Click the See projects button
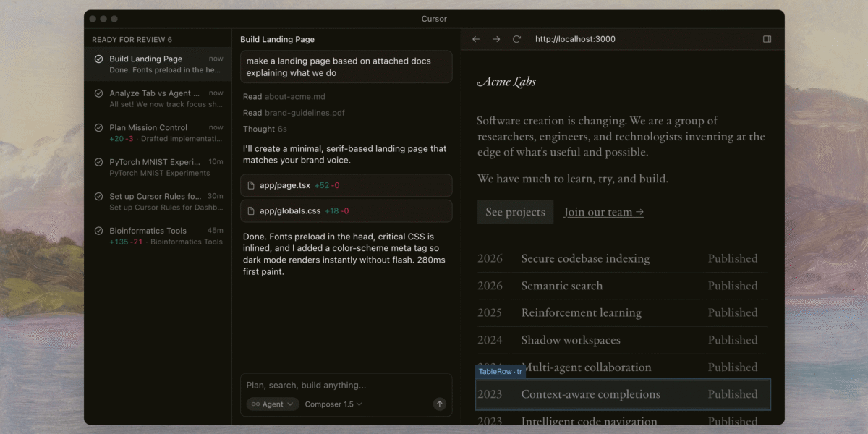Image resolution: width=868 pixels, height=434 pixels. tap(515, 212)
